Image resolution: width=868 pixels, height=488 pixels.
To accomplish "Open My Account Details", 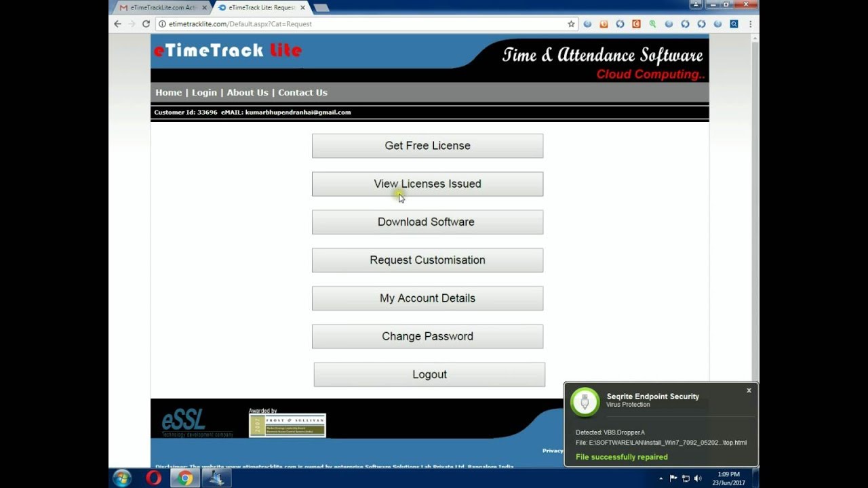I will tap(427, 298).
